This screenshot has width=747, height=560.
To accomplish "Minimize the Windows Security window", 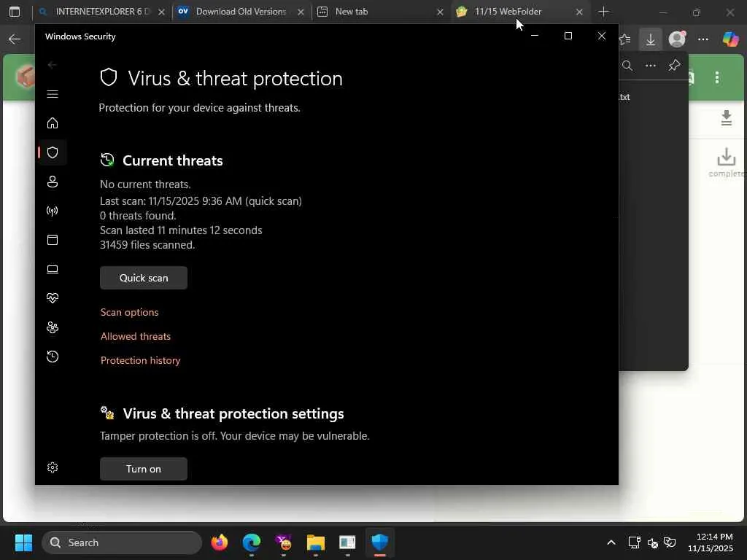I will [x=535, y=36].
